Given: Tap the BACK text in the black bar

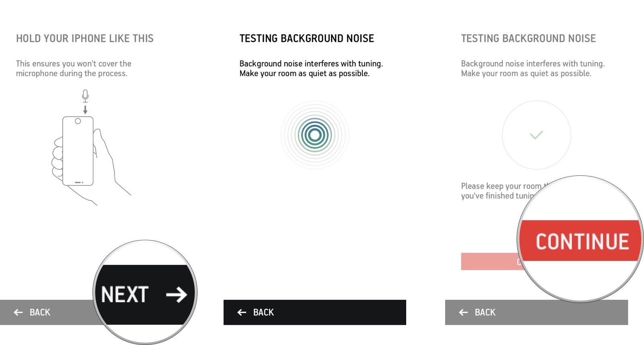Looking at the screenshot, I should pyautogui.click(x=264, y=312).
